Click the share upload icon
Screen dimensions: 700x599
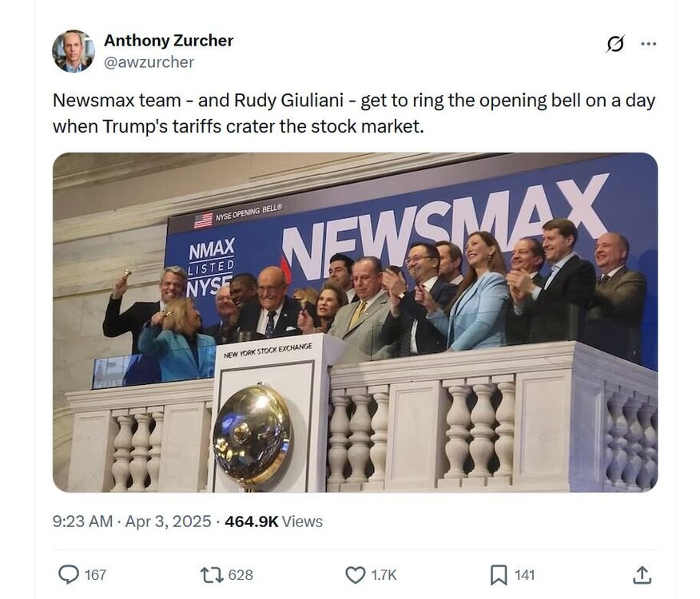click(642, 575)
